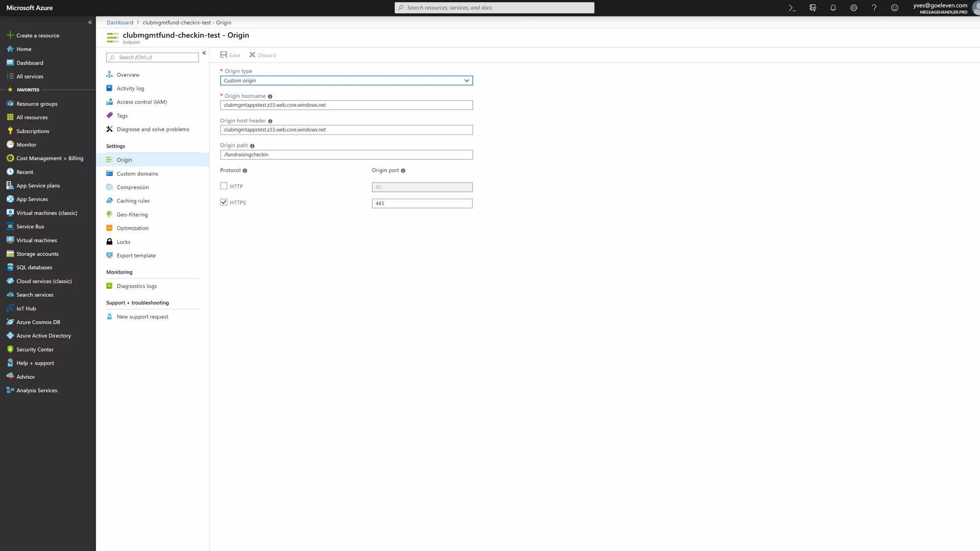Screen dimensions: 980x551
Task: Click the Dashboard breadcrumb link
Action: click(120, 22)
